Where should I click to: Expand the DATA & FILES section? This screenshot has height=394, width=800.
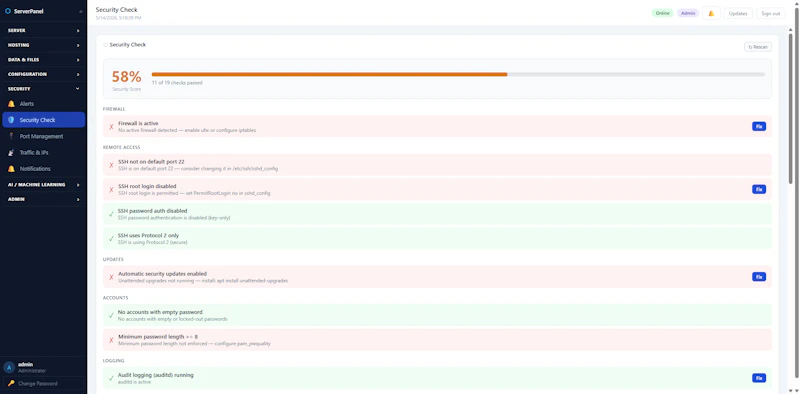coord(43,60)
